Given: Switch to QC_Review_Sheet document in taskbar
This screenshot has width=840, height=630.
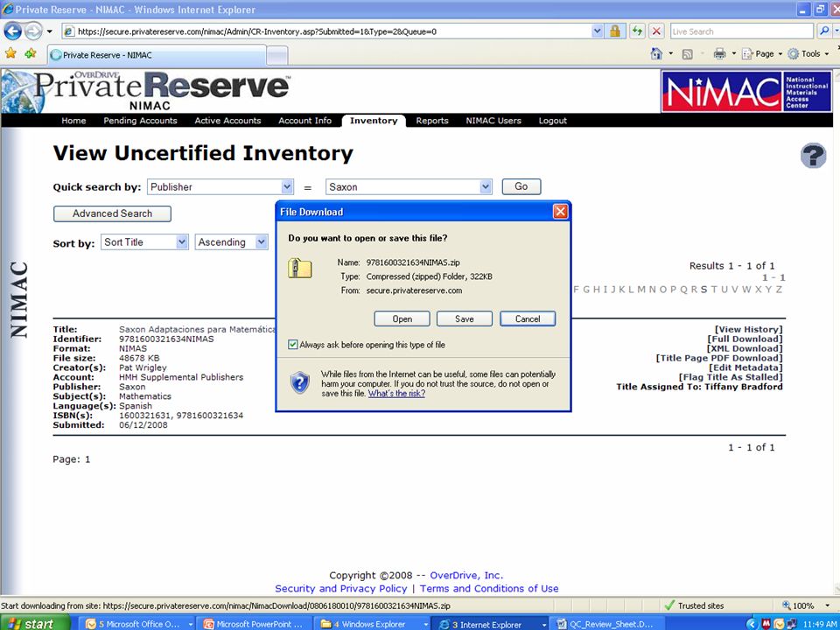Looking at the screenshot, I should (605, 624).
